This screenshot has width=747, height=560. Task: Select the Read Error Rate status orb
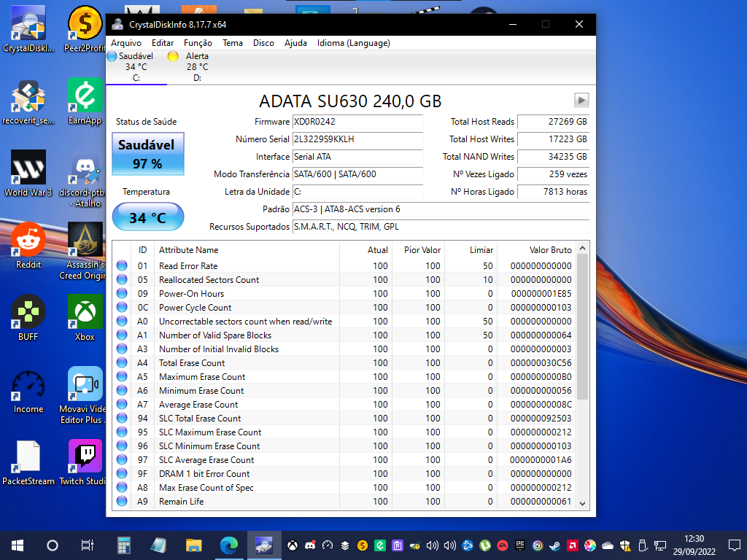coord(122,265)
